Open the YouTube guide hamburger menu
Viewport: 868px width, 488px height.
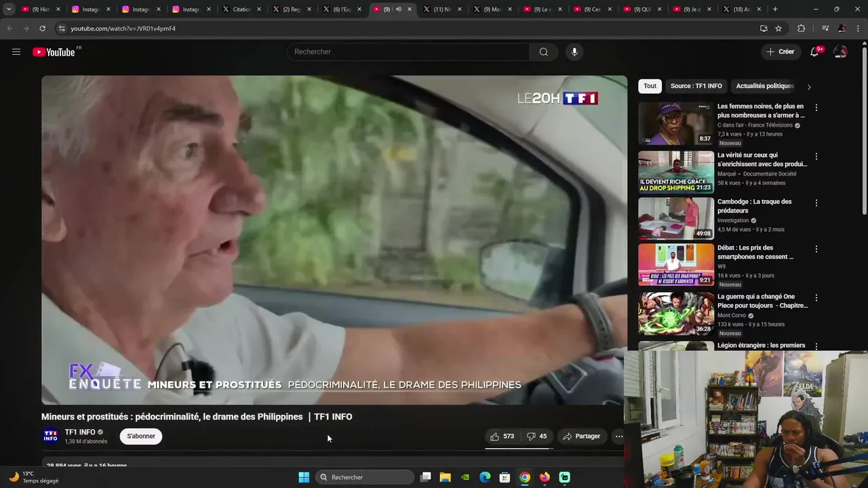pyautogui.click(x=16, y=52)
